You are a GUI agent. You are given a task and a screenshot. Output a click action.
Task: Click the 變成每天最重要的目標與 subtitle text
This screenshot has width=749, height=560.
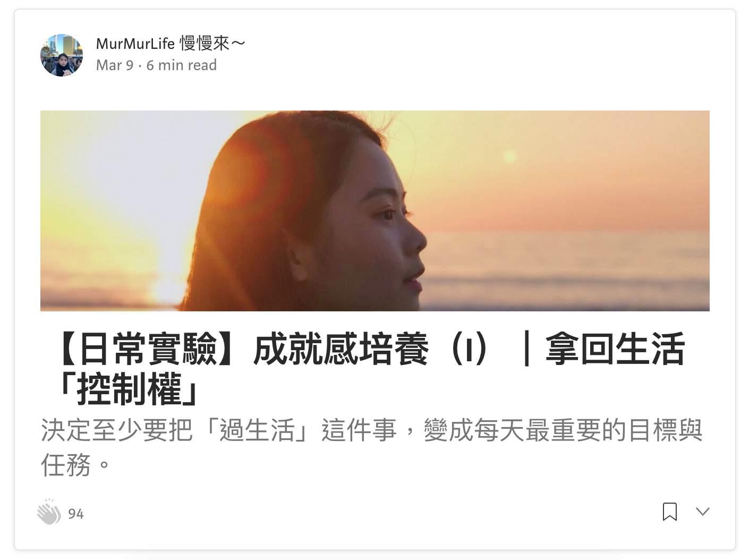tap(563, 430)
